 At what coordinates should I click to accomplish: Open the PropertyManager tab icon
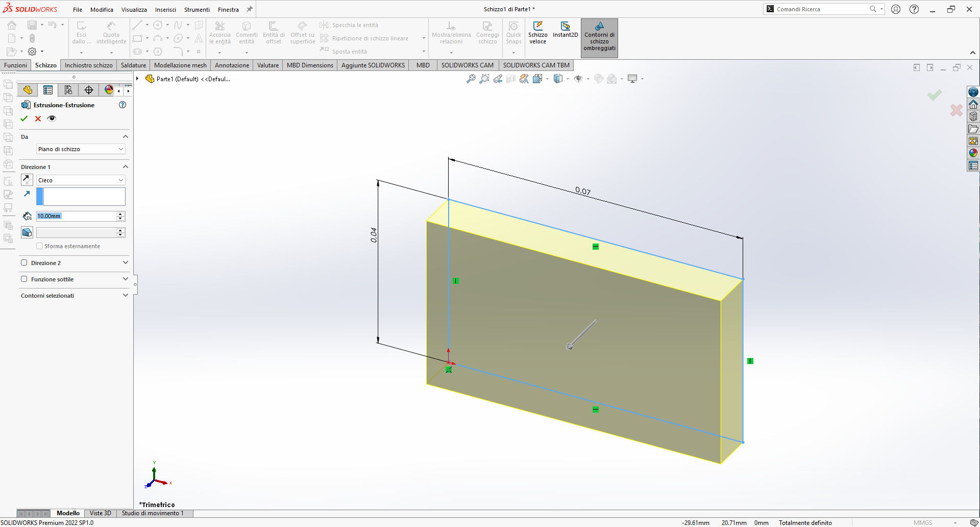(x=48, y=90)
